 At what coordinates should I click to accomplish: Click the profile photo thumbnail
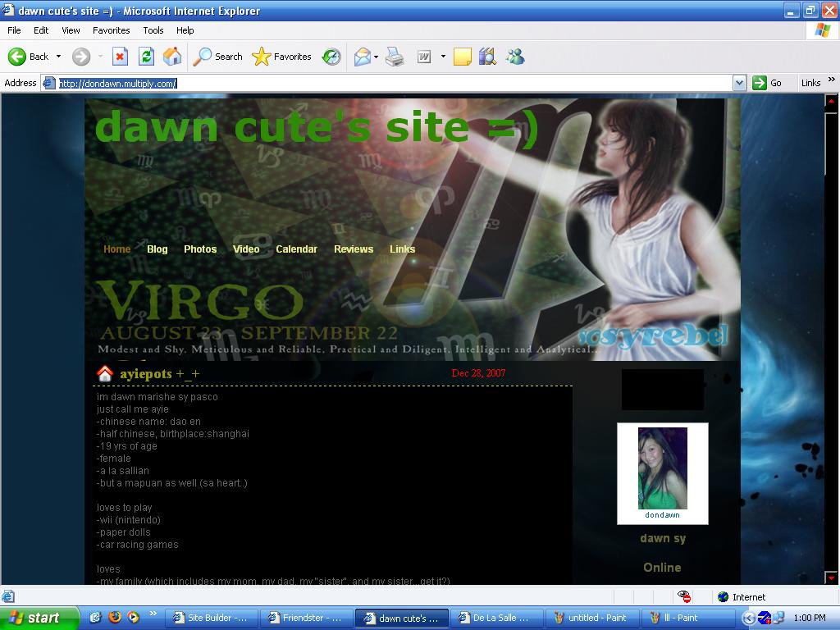coord(662,468)
